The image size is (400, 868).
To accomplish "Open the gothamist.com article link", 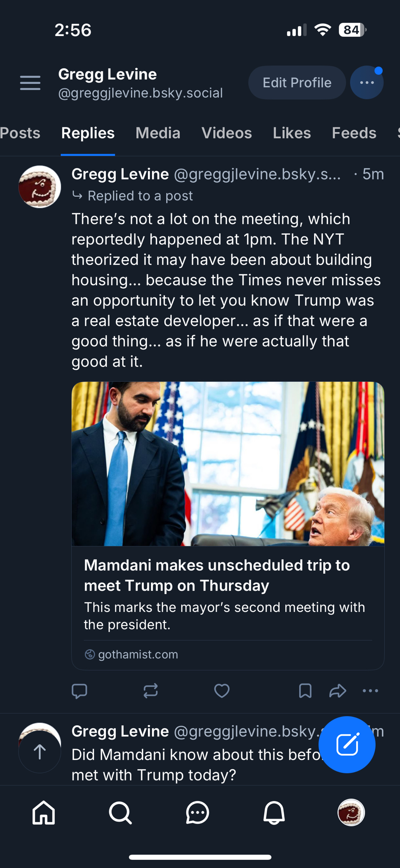I will pyautogui.click(x=138, y=654).
